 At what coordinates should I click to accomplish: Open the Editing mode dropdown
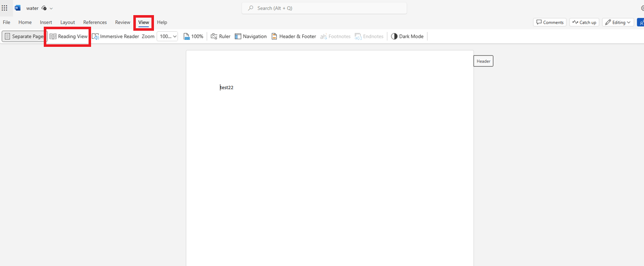pyautogui.click(x=618, y=22)
